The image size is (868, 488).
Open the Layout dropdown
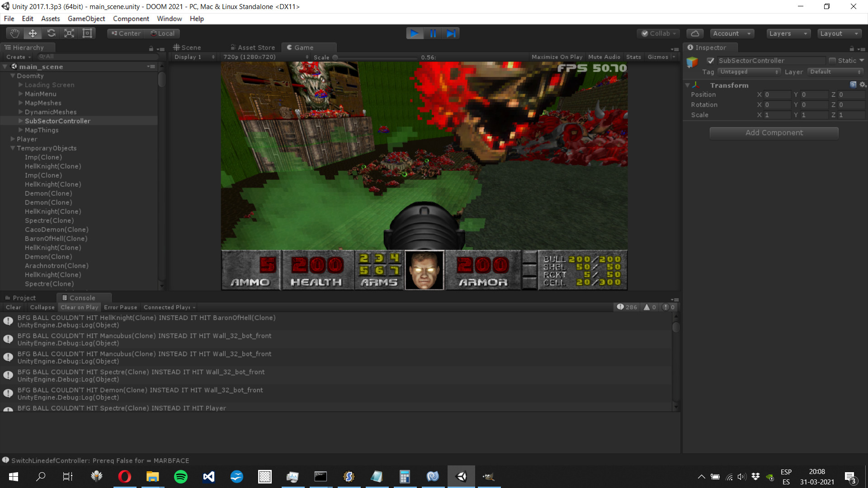[840, 33]
